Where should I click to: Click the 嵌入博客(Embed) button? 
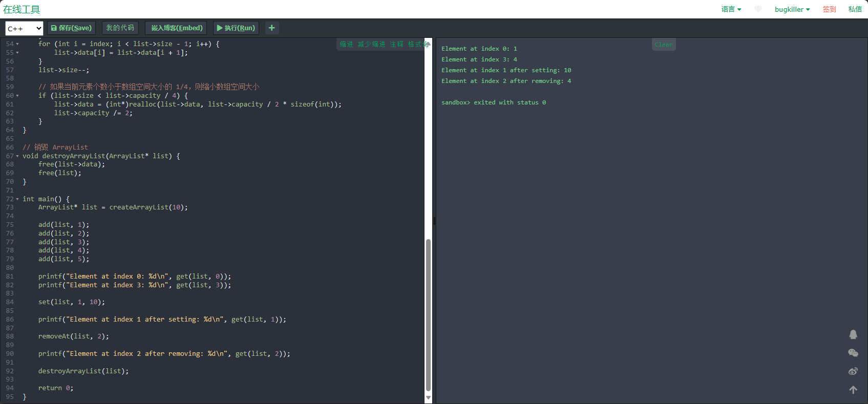pyautogui.click(x=177, y=28)
